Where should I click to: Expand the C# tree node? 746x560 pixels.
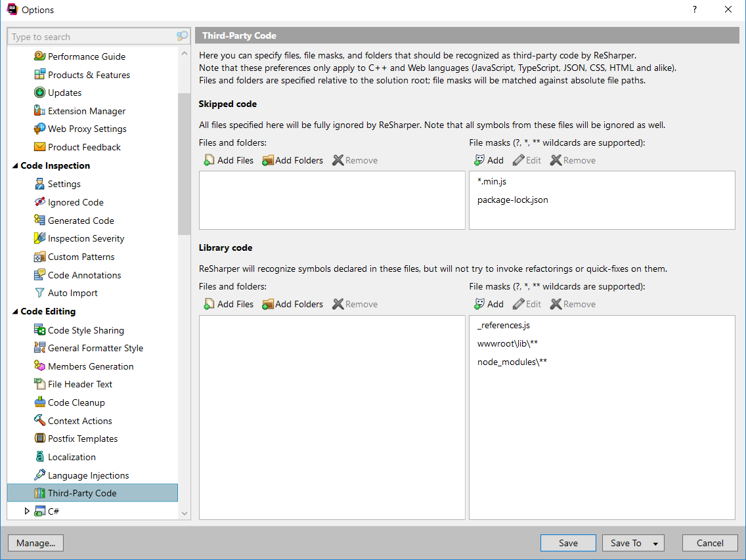(x=27, y=511)
